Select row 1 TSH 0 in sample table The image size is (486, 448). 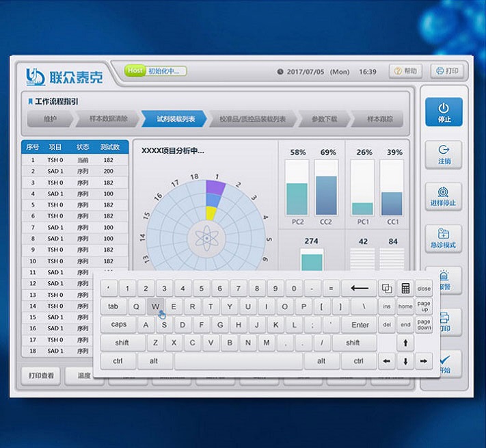point(75,160)
